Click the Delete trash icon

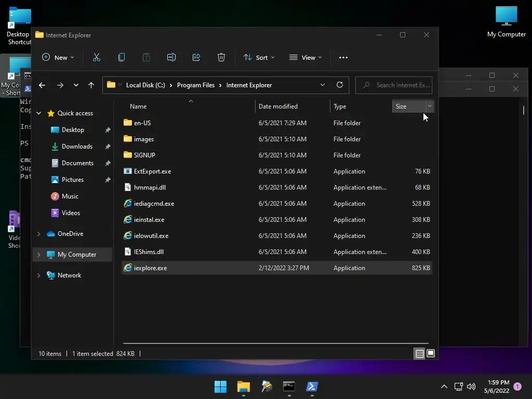(221, 57)
